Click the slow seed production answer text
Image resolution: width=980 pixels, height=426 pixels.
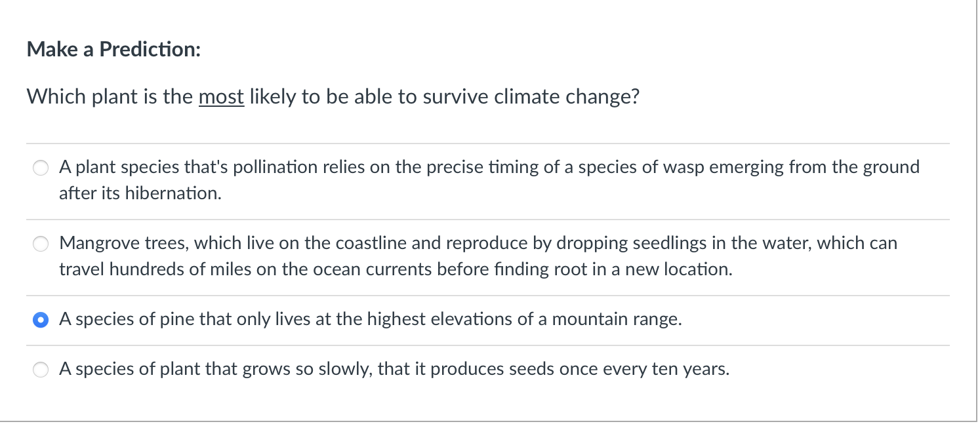pyautogui.click(x=394, y=369)
